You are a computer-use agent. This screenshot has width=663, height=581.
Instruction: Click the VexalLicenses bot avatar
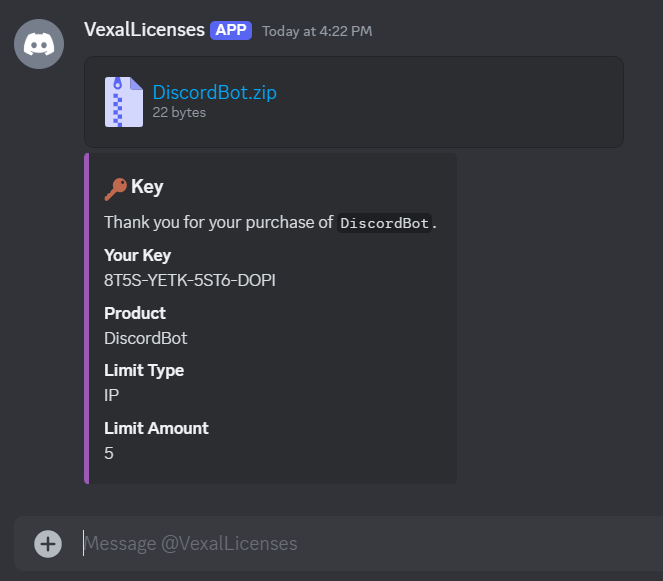point(39,44)
